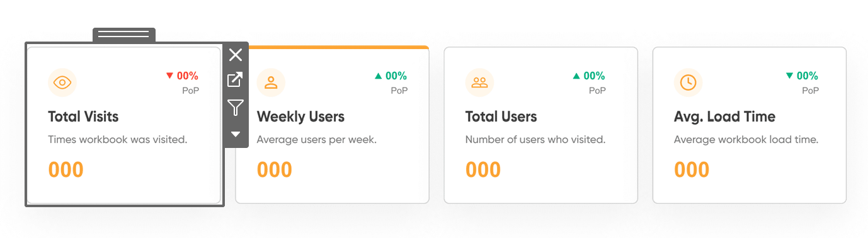The image size is (868, 238).
Task: Open go-to-sheet icon with arrow box
Action: (x=236, y=80)
